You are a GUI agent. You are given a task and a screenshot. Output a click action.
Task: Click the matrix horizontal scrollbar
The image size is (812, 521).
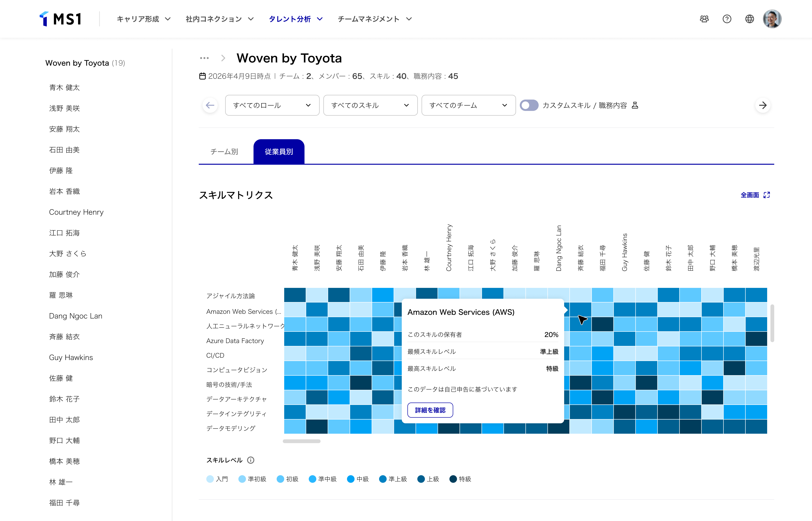coord(301,441)
